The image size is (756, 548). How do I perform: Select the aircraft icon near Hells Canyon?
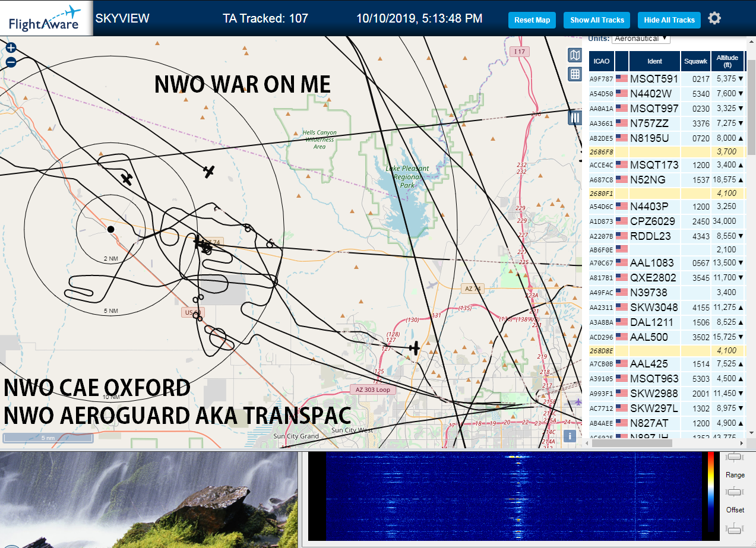(x=208, y=171)
